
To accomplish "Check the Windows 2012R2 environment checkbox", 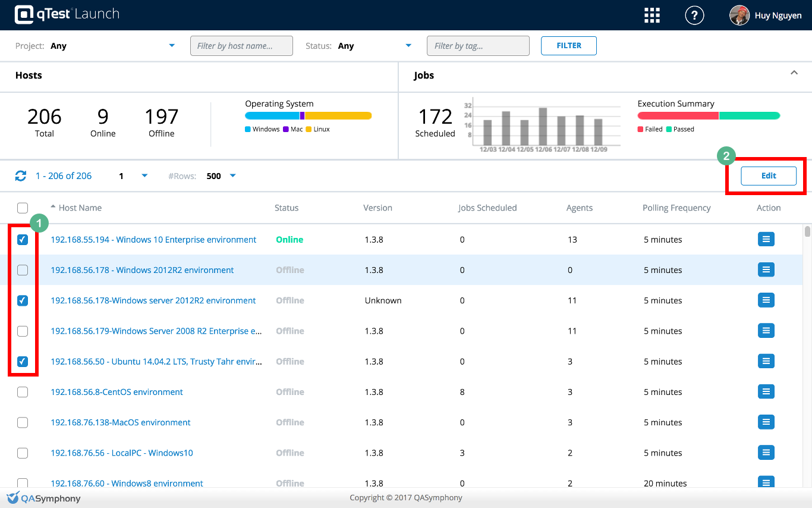I will [23, 270].
